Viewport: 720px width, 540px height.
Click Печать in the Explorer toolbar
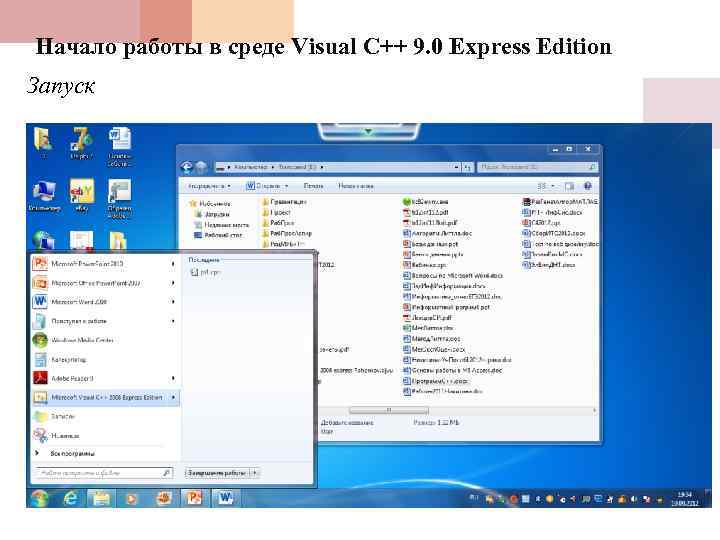tap(314, 186)
